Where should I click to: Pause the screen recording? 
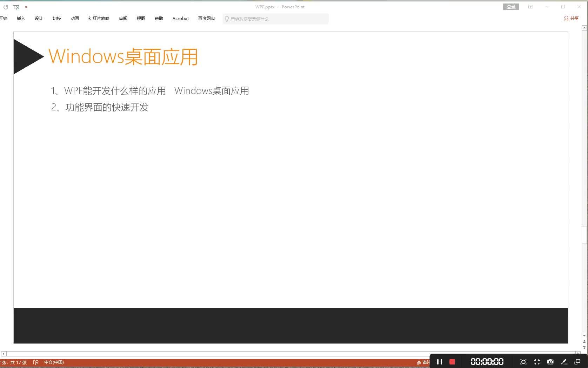point(439,361)
